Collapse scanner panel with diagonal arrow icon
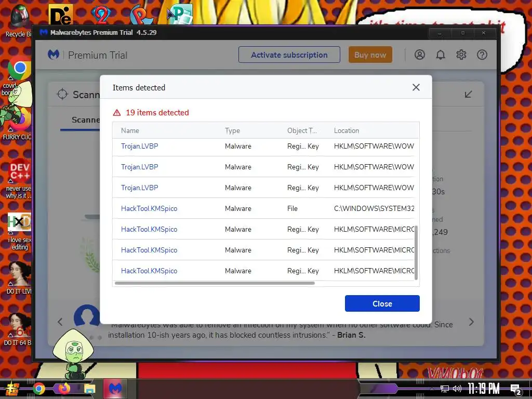This screenshot has height=399, width=532. pyautogui.click(x=468, y=94)
